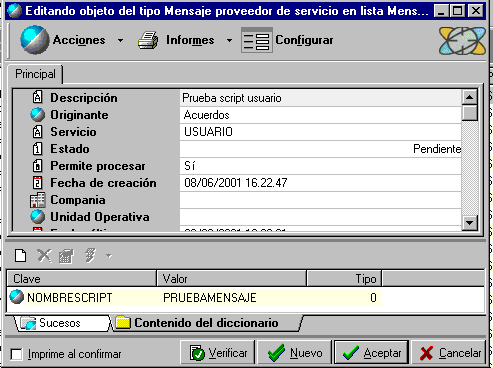This screenshot has width=493, height=368.
Task: Click the delete X icon in lower toolbar
Action: tap(44, 256)
